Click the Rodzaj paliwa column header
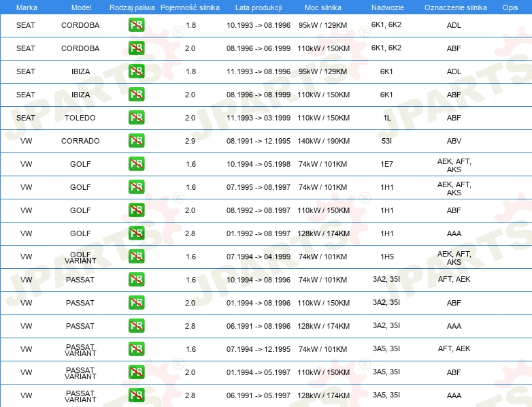The image size is (532, 407). click(132, 7)
